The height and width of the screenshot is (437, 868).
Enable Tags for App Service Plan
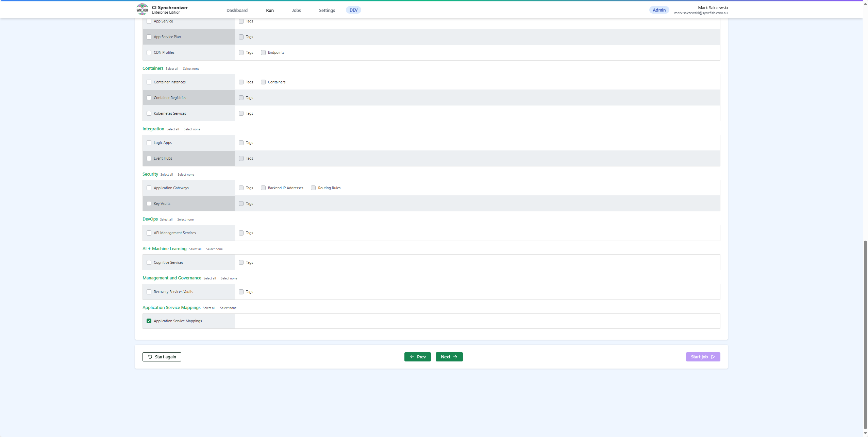pyautogui.click(x=241, y=37)
